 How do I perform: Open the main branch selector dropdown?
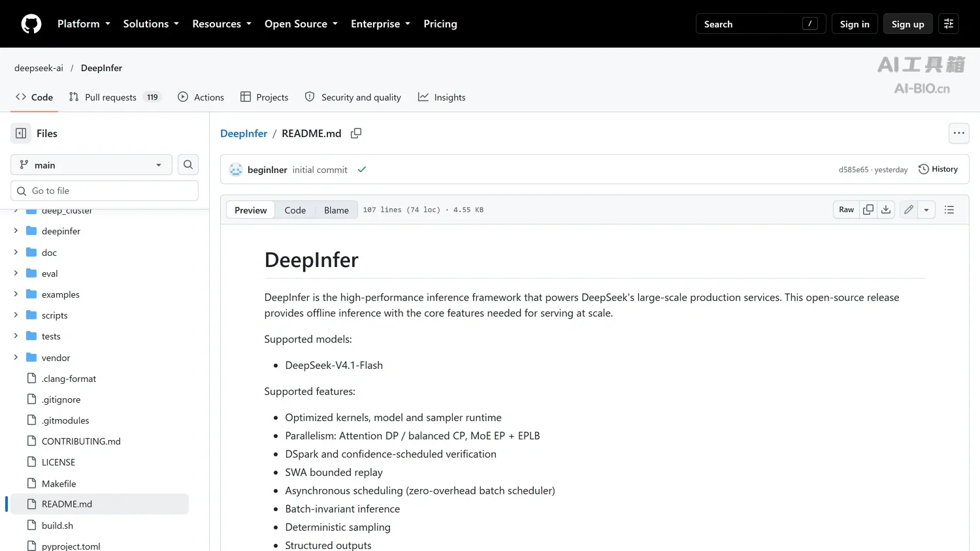(91, 165)
